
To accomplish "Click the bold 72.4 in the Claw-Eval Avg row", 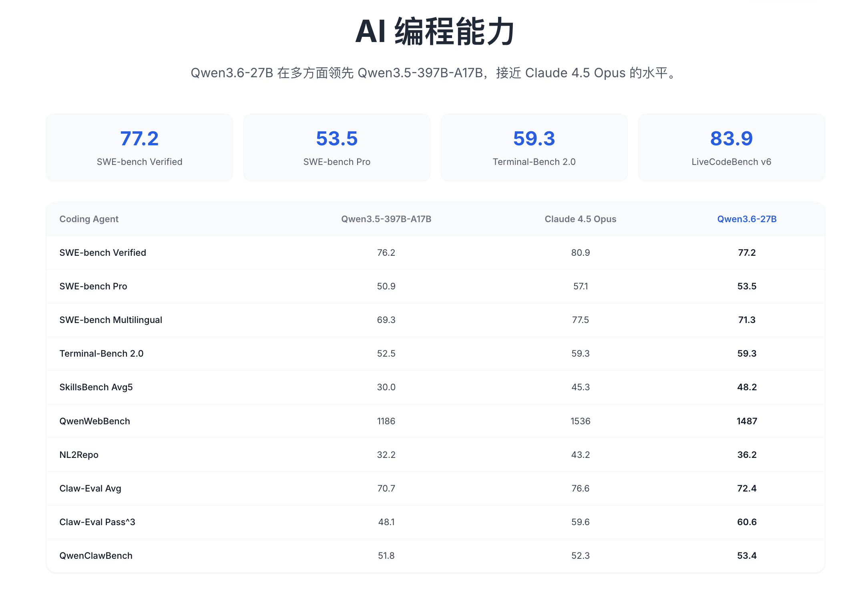I will tap(747, 488).
